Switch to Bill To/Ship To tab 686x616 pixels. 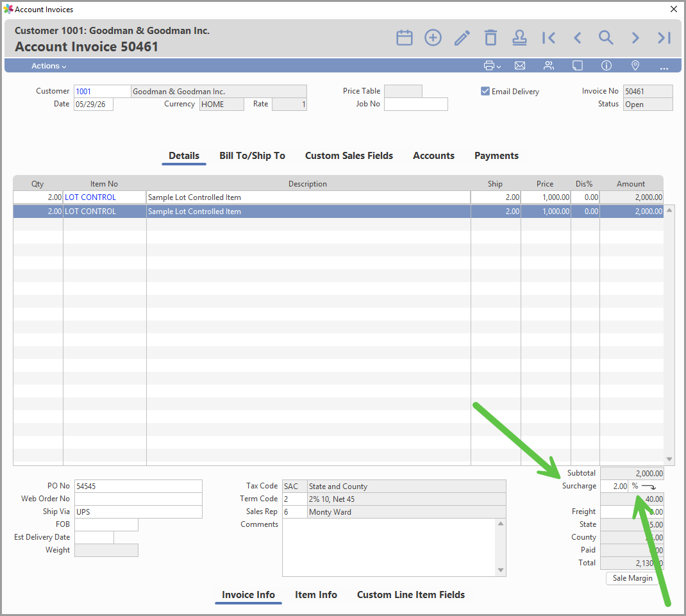click(252, 156)
